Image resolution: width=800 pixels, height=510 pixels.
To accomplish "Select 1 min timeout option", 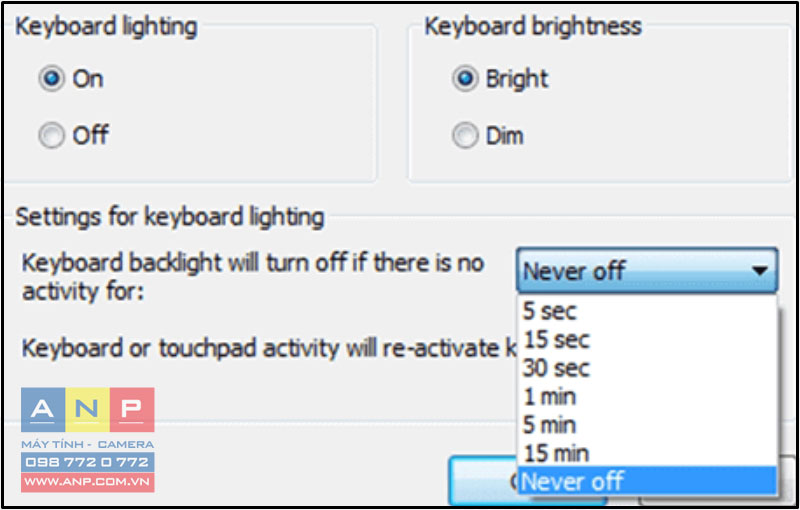I will 647,396.
